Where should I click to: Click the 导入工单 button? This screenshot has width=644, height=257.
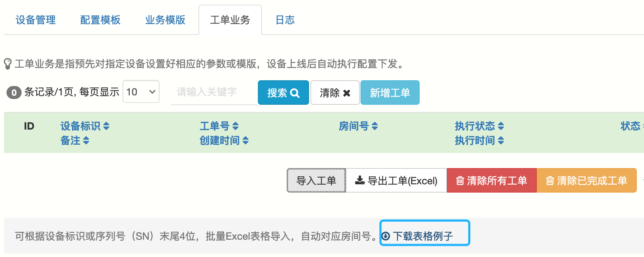(x=316, y=180)
